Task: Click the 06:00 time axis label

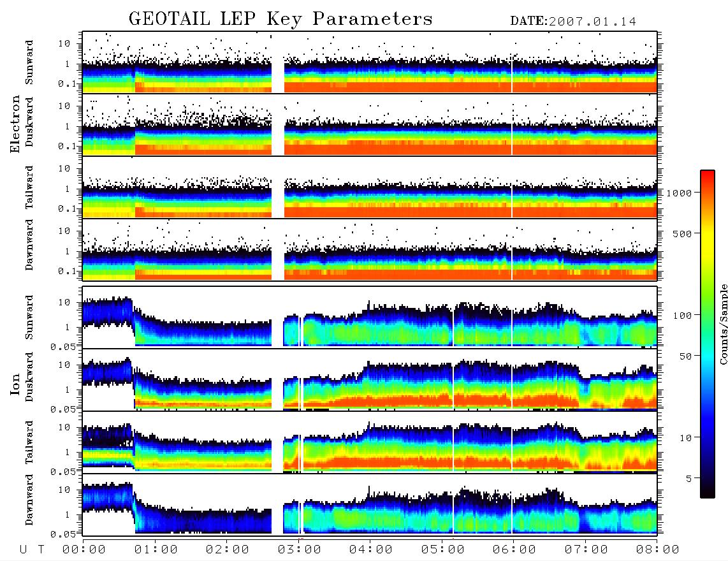Action: pyautogui.click(x=514, y=550)
